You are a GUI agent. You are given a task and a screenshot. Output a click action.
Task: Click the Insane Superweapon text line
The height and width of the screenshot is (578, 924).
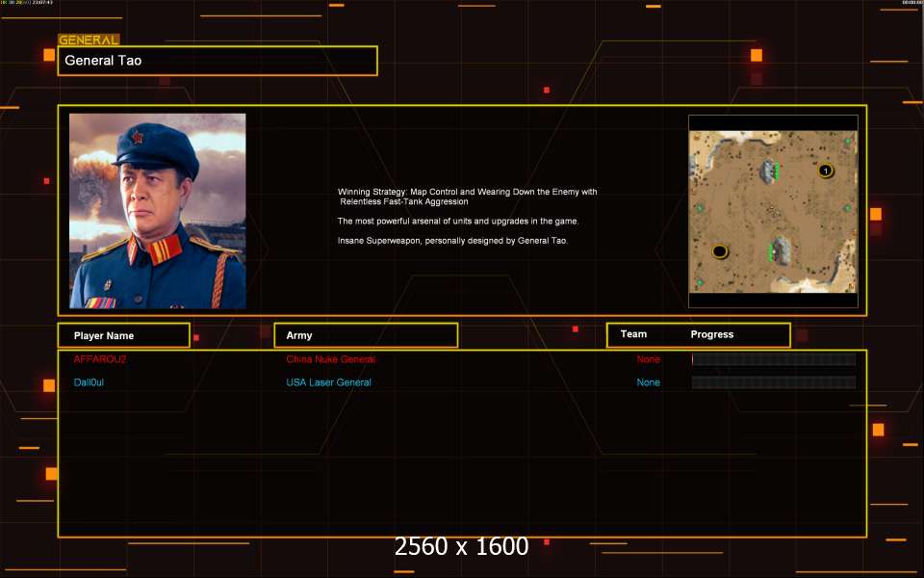point(452,241)
